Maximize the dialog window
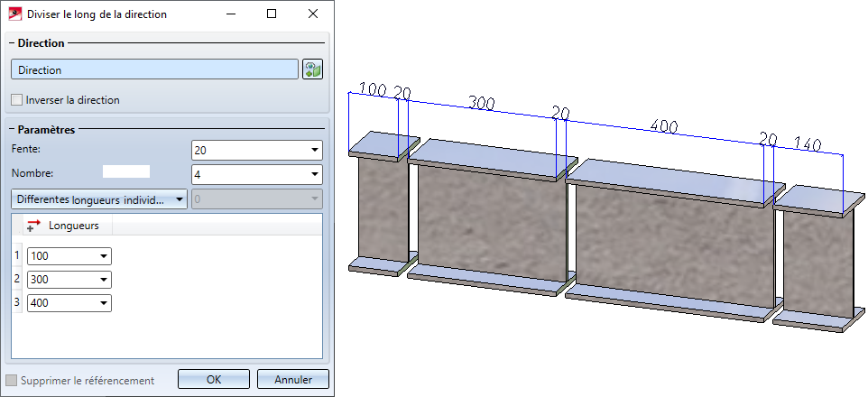Viewport: 868px width, 397px height. point(272,14)
